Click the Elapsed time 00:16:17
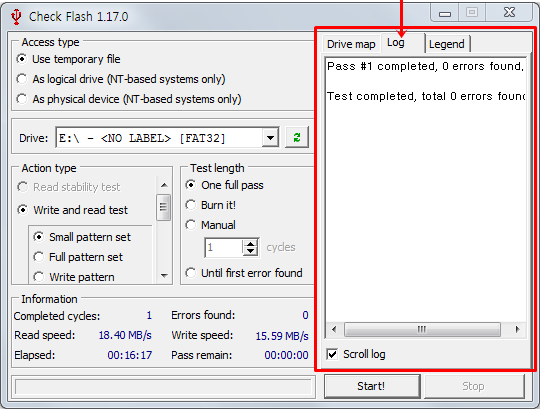This screenshot has height=409, width=540. [x=130, y=355]
